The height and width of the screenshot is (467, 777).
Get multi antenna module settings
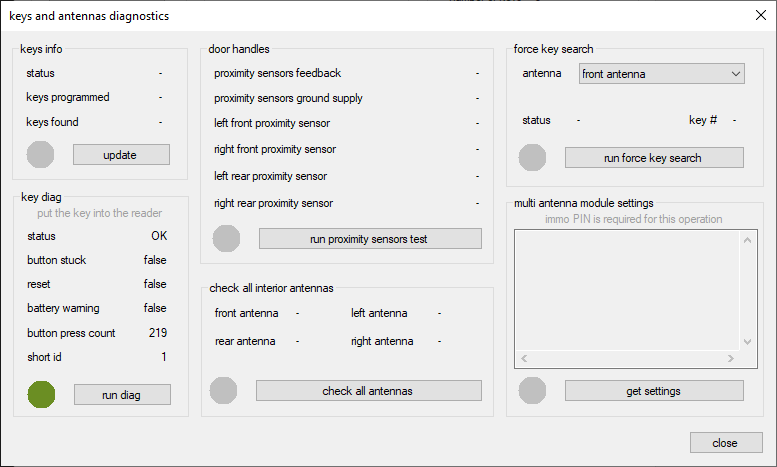click(x=654, y=391)
